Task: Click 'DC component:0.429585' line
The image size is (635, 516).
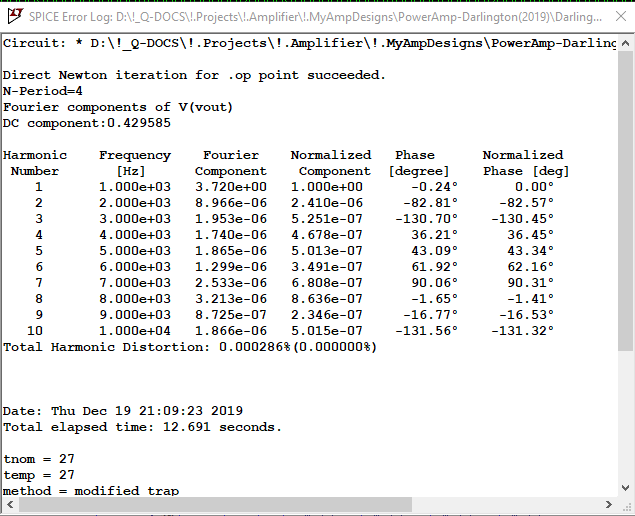Action: click(87, 123)
